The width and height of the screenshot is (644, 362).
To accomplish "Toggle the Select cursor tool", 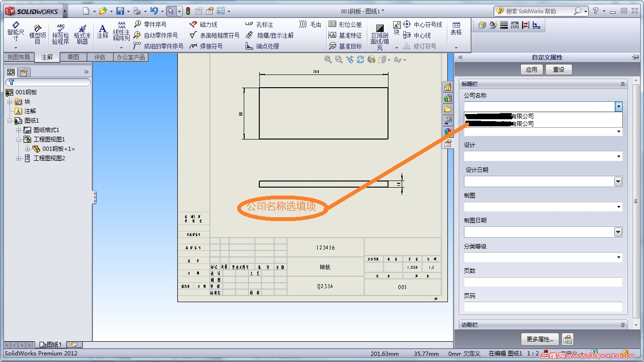I will 171,11.
